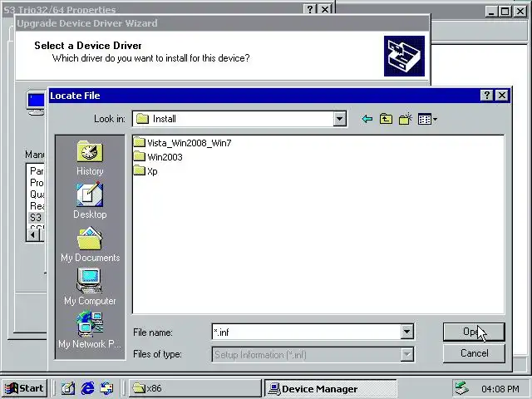The width and height of the screenshot is (532, 399).
Task: Select the Vista_Win2008_Win7 folder
Action: point(183,143)
